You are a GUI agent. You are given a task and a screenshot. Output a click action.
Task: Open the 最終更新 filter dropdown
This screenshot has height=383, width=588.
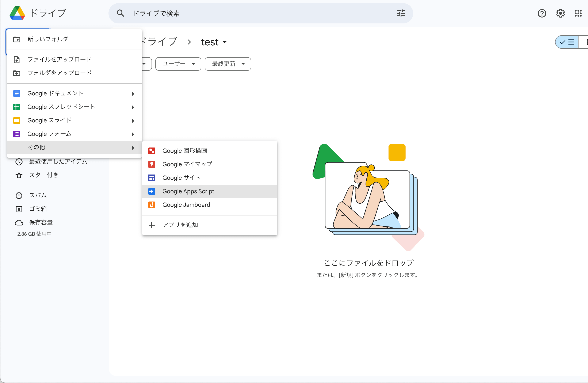228,64
